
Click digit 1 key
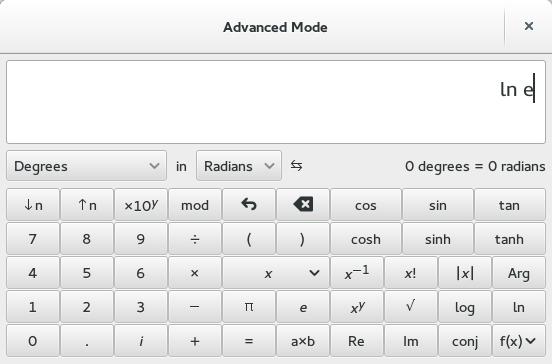coord(33,307)
